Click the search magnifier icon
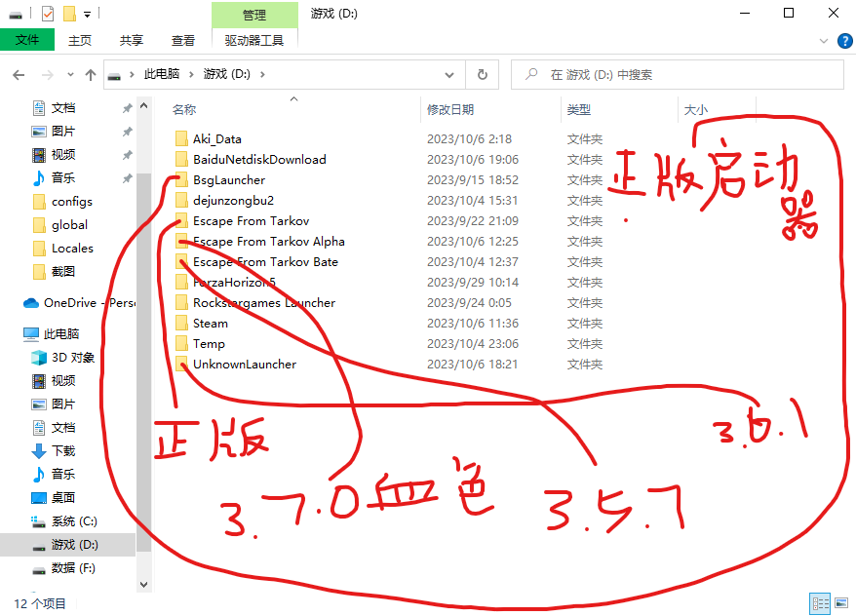The width and height of the screenshot is (856, 616). click(531, 74)
